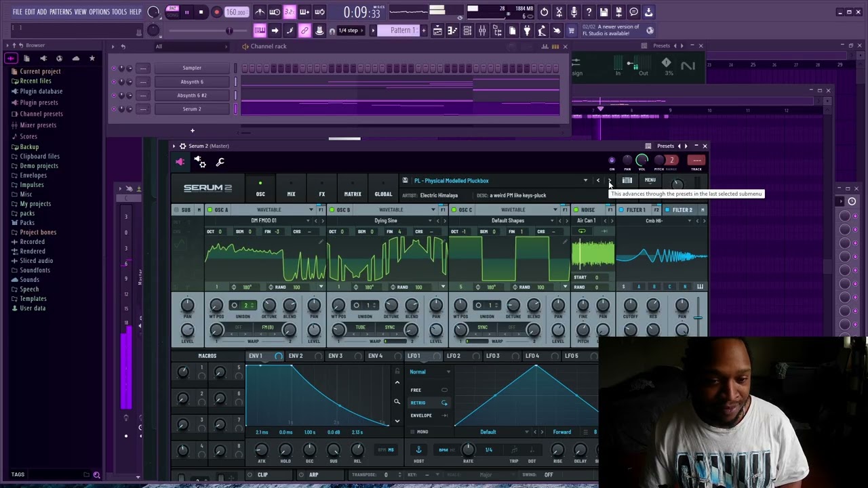868x488 pixels.
Task: Open Plugin presets folder in Browser
Action: coord(39,102)
